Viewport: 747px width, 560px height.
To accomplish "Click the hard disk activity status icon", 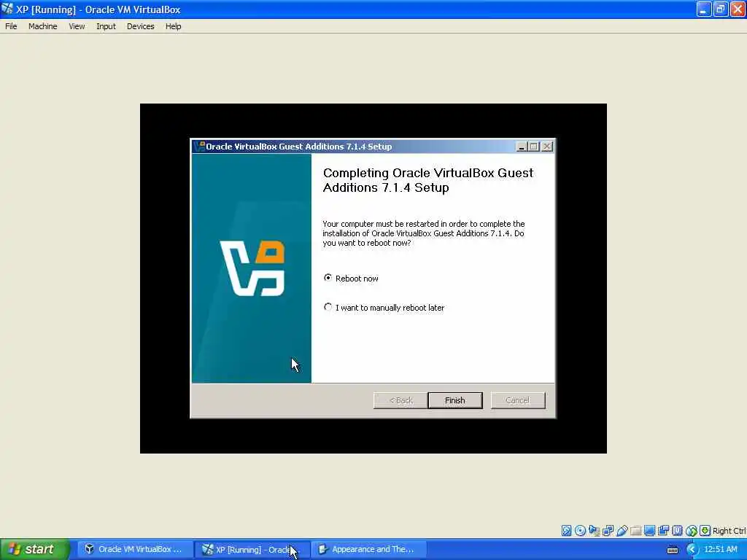I will pyautogui.click(x=566, y=531).
